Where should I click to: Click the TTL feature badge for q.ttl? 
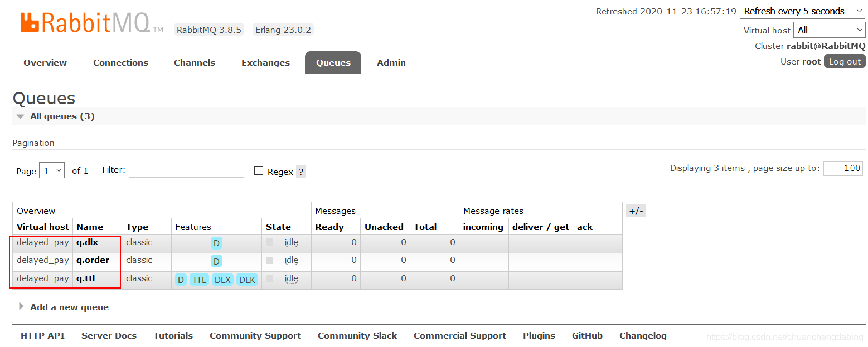tap(200, 280)
